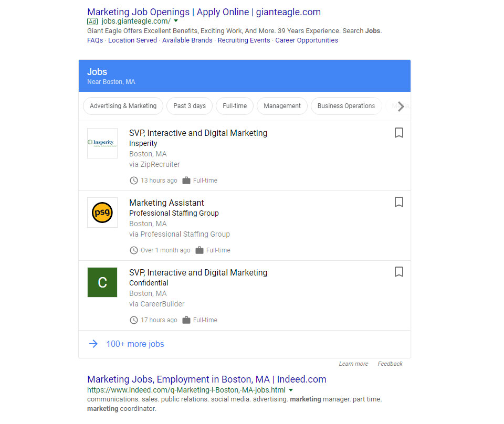
Task: Click the Insperity company logo
Action: pyautogui.click(x=102, y=143)
